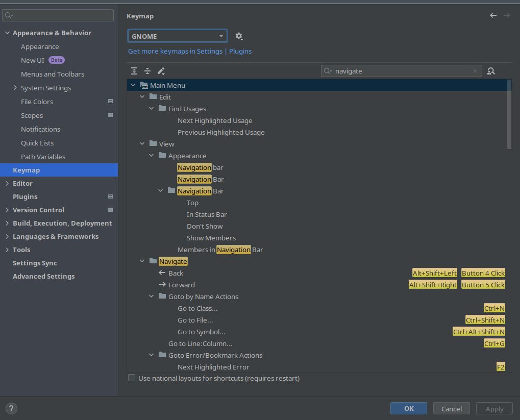This screenshot has height=420, width=520.
Task: Open the GNOME keymap dropdown
Action: [x=178, y=36]
